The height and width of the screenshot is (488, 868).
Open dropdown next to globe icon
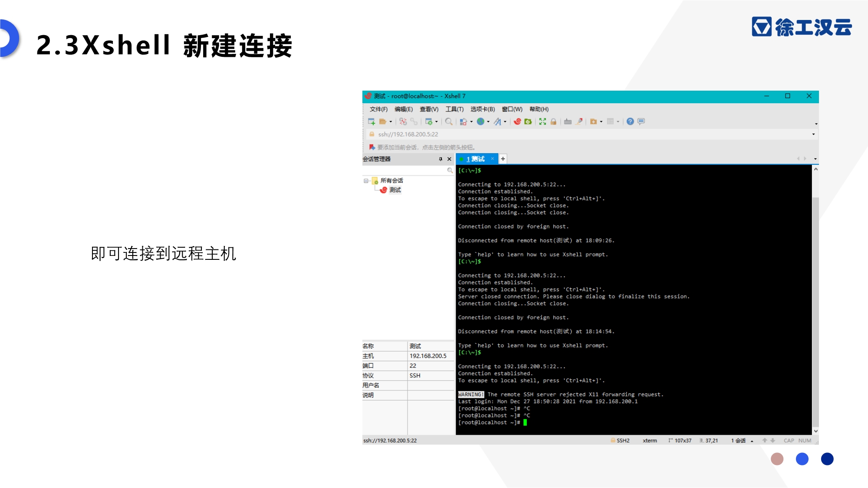click(488, 122)
